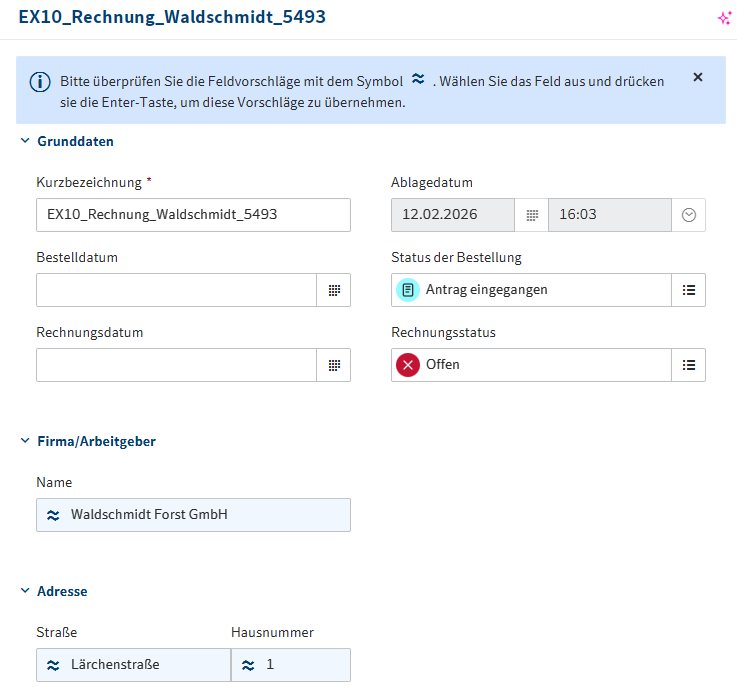Click the Antrag eingegangen status icon
The height and width of the screenshot is (694, 737).
click(x=408, y=290)
